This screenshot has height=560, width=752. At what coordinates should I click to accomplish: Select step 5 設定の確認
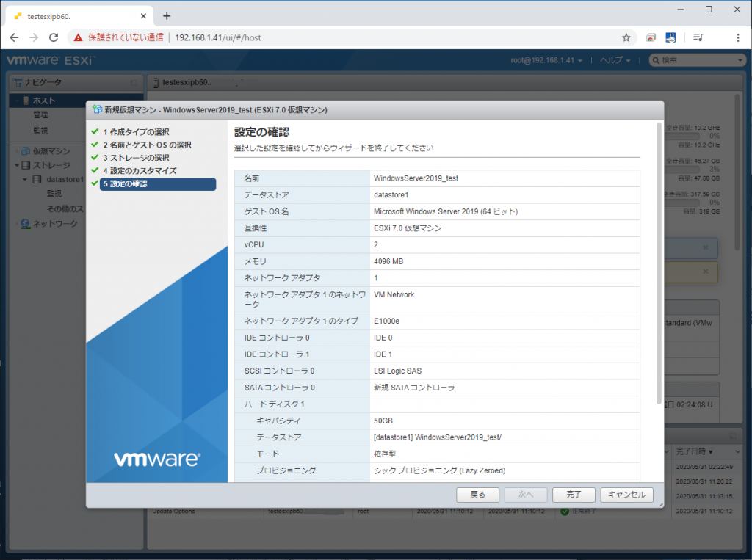coord(158,183)
